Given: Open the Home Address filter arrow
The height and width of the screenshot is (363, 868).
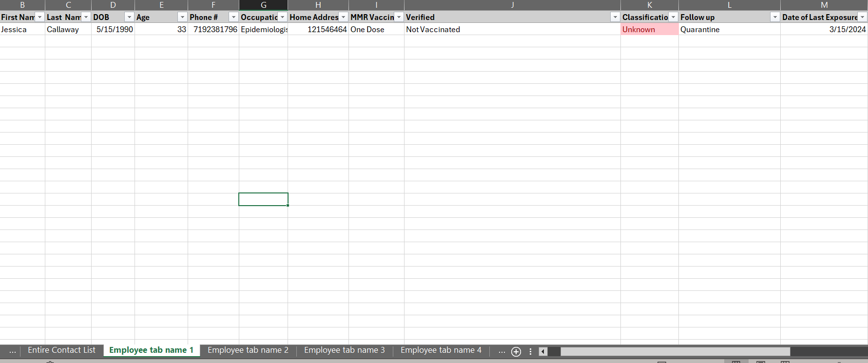Looking at the screenshot, I should coord(344,17).
